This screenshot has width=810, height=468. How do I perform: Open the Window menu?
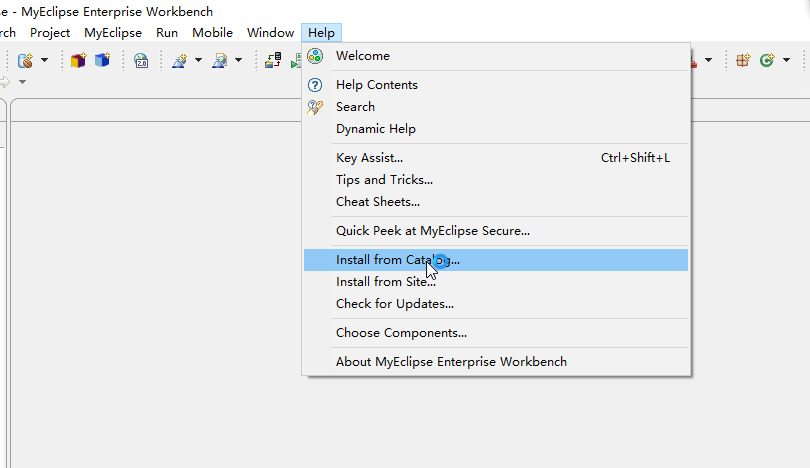tap(270, 32)
